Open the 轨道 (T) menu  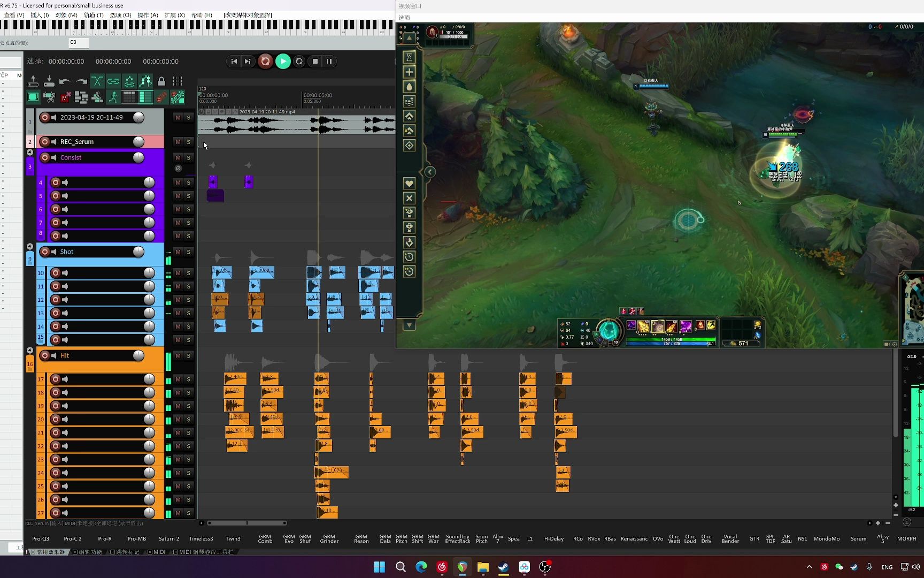[x=94, y=15]
